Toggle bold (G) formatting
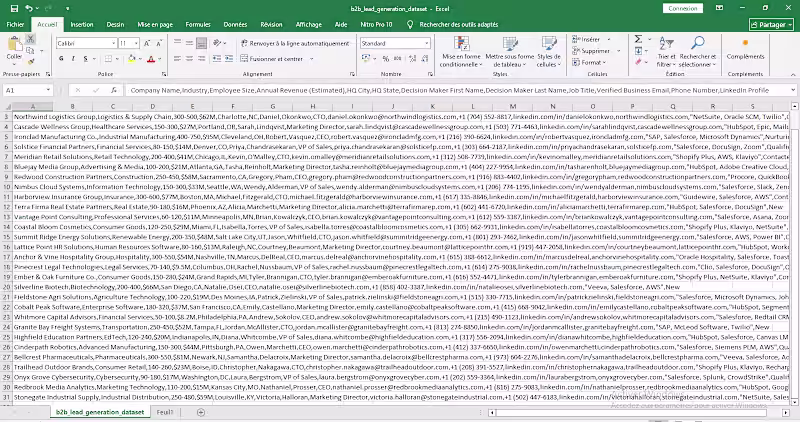This screenshot has width=800, height=422. (x=61, y=59)
